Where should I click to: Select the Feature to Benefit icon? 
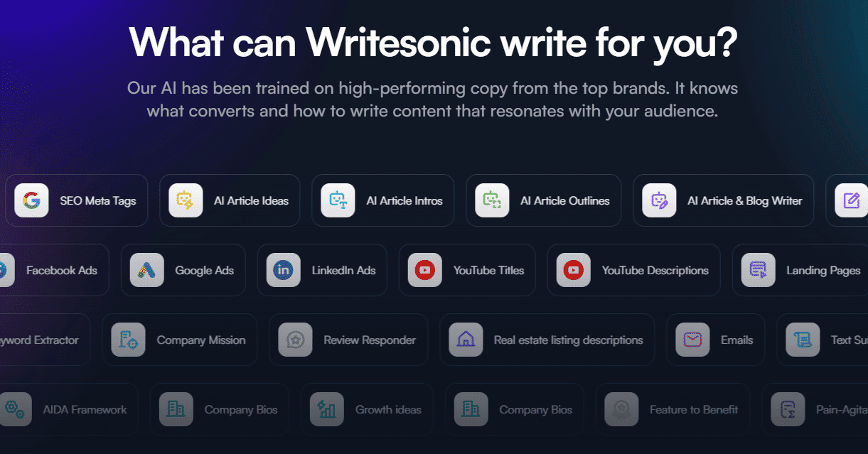[621, 409]
